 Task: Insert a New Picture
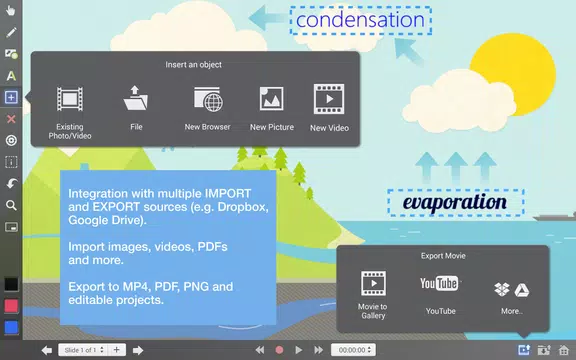point(272,108)
